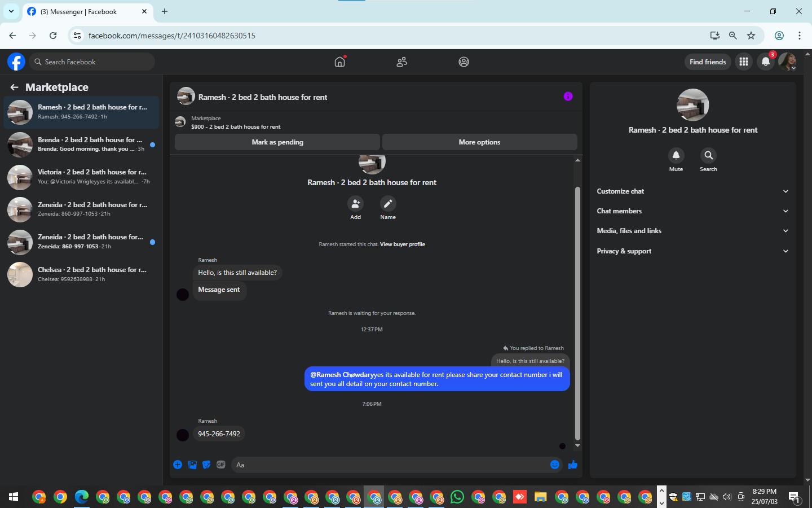The image size is (812, 508).
Task: Send a thumbs up like
Action: [x=573, y=465]
